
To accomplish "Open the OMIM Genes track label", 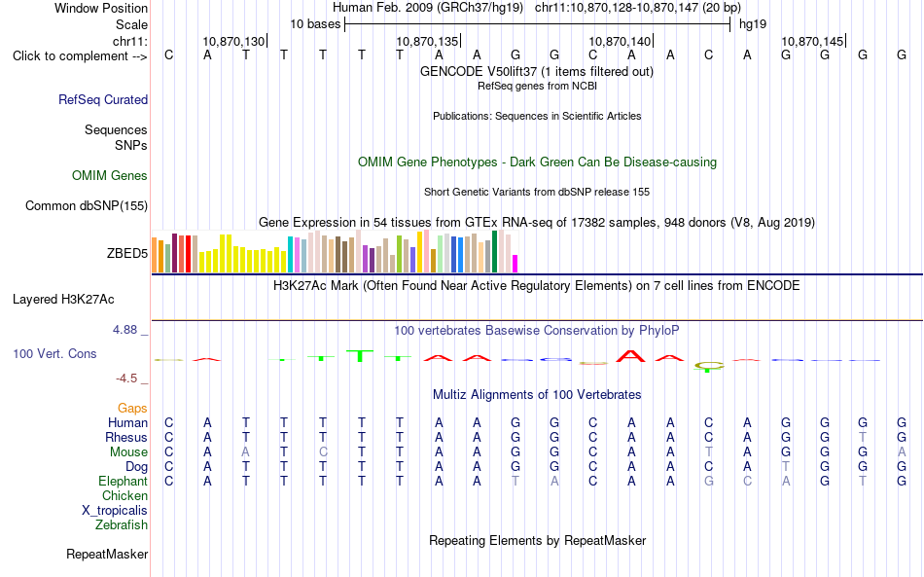I will coord(110,176).
